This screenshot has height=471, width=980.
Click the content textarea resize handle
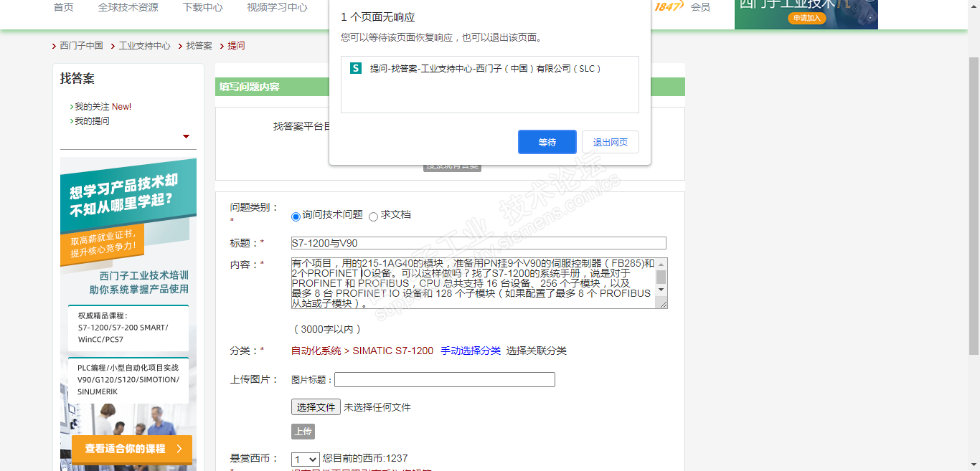pos(664,305)
